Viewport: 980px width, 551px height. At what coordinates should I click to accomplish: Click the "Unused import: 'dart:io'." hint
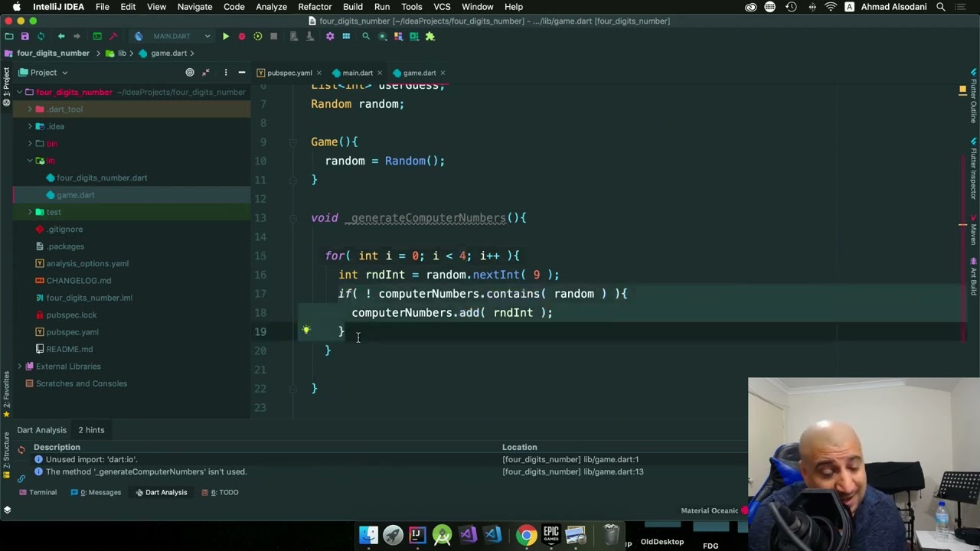point(91,459)
